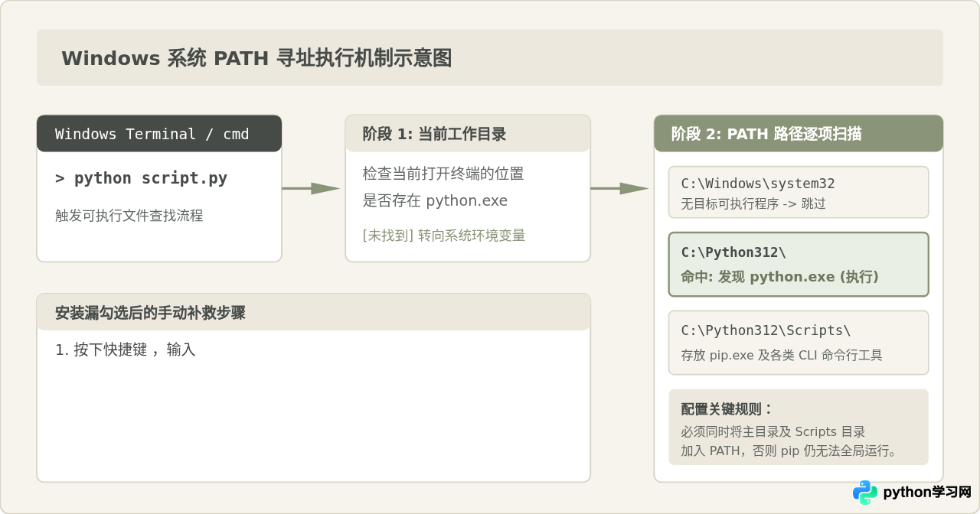
Task: Click the path C:\Python312\Scripts\
Action: [x=766, y=330]
